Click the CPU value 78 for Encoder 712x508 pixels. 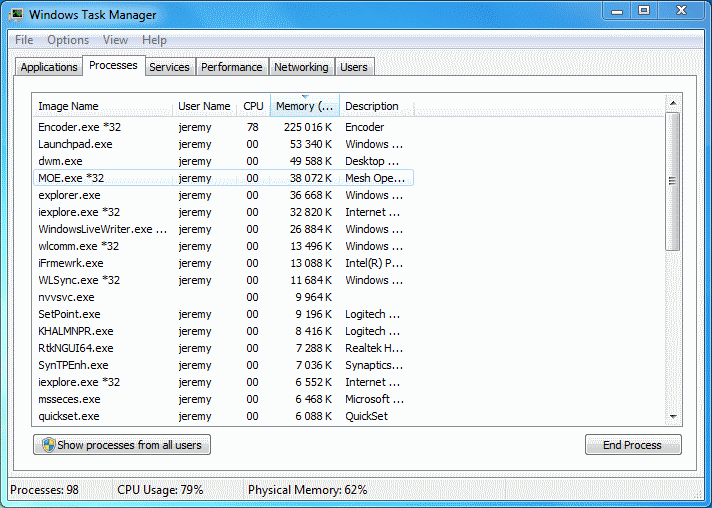click(x=253, y=127)
